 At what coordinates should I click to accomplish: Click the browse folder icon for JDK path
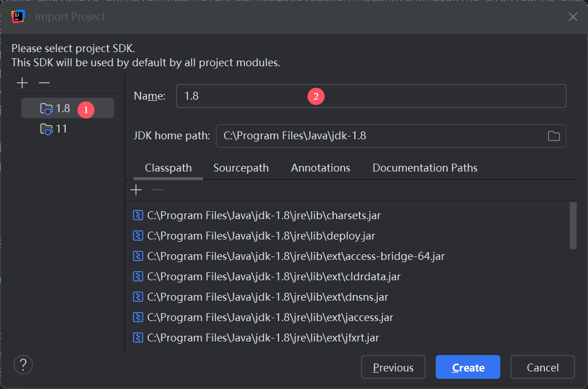[x=553, y=136]
